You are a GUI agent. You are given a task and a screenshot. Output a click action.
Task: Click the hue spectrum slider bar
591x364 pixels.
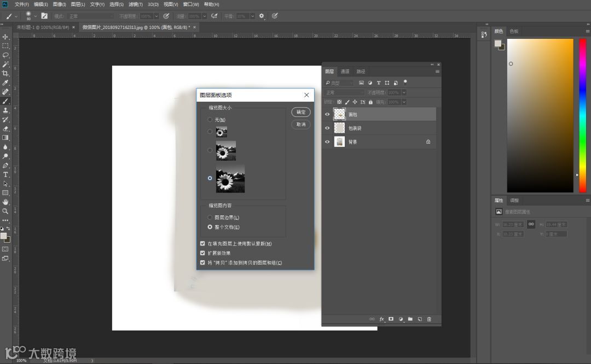[583, 115]
